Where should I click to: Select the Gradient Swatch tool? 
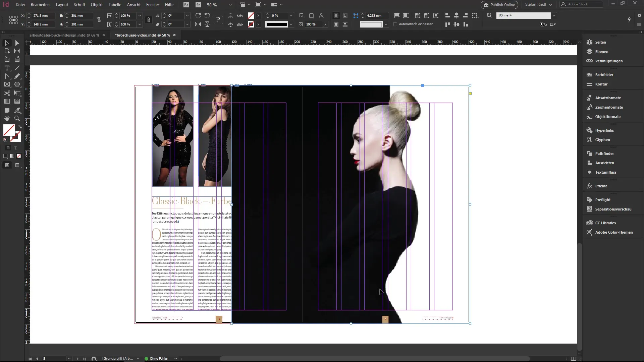(x=7, y=101)
